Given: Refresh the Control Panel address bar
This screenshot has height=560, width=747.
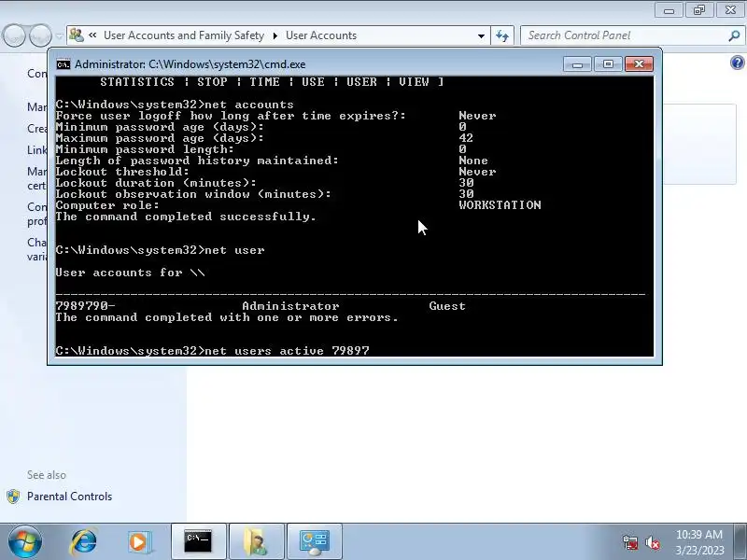Looking at the screenshot, I should [502, 35].
